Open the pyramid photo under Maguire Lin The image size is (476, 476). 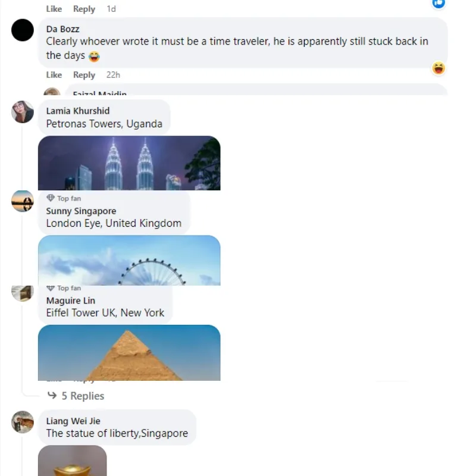point(129,352)
